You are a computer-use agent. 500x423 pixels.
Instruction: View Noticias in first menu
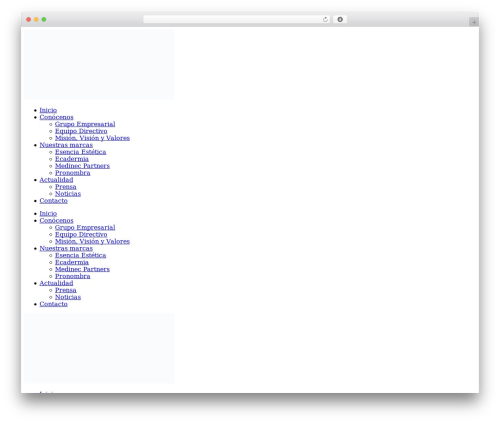pyautogui.click(x=68, y=194)
